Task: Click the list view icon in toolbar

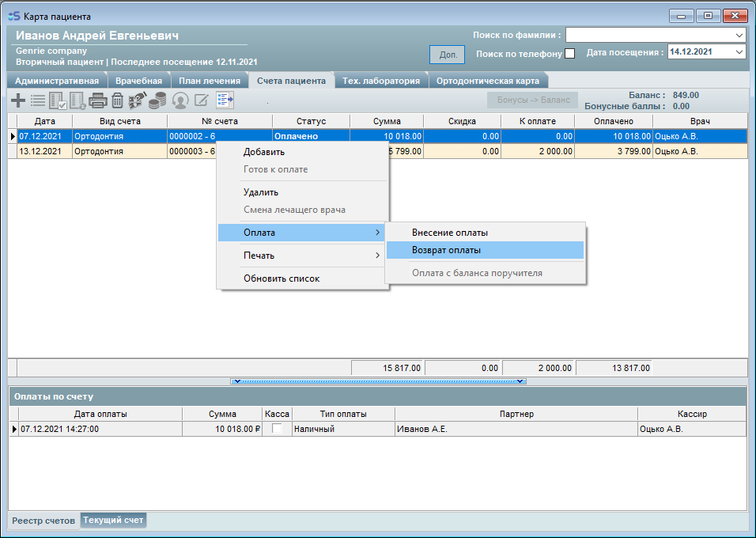Action: click(38, 100)
